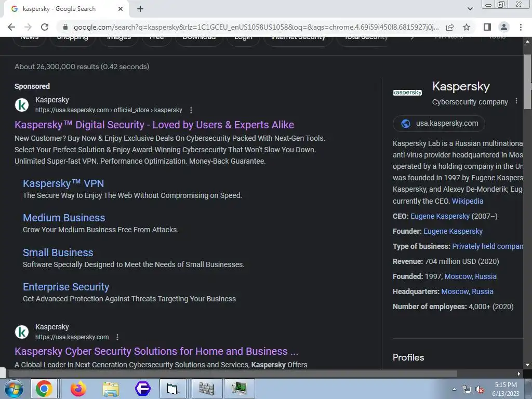532x399 pixels.
Task: Open more options in the Kaspersky knowledge panel
Action: (516, 101)
